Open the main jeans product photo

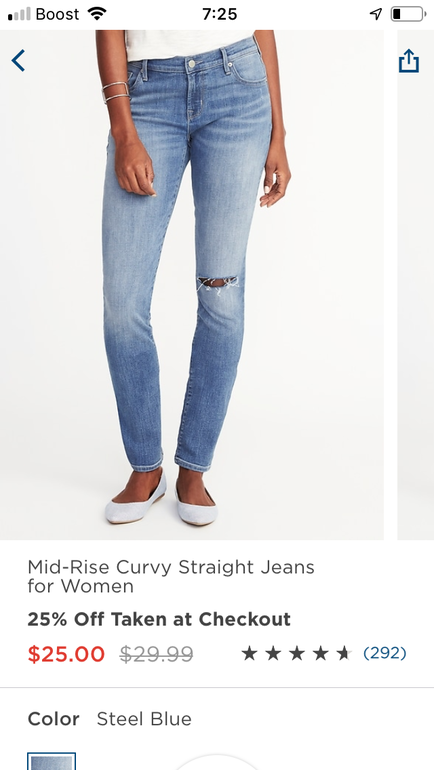pos(191,285)
